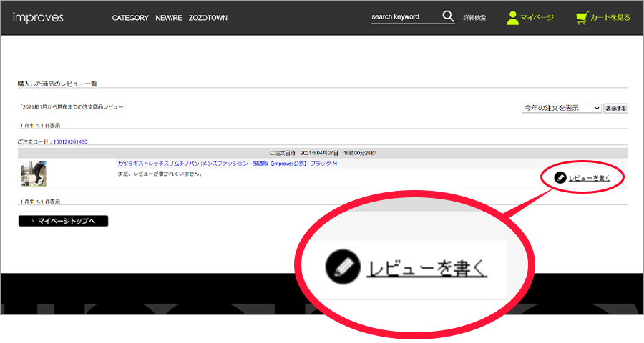Click the マイページ text link in the header
Screen dimensions: 644x343
[x=537, y=18]
